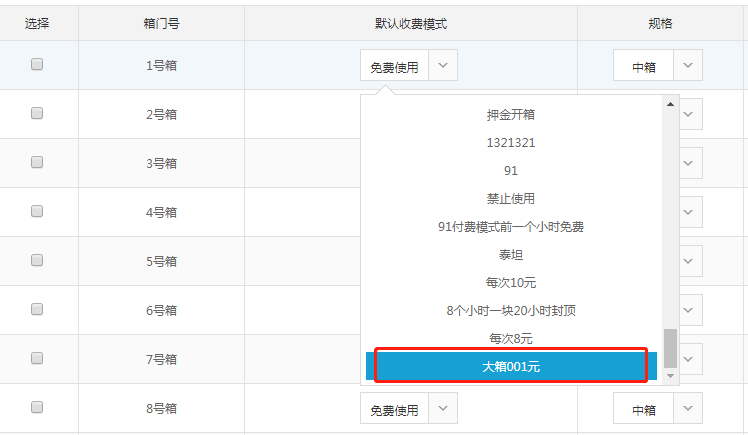Screen dimensions: 748x435
Task: Select the 禁止使用 option
Action: 511,199
